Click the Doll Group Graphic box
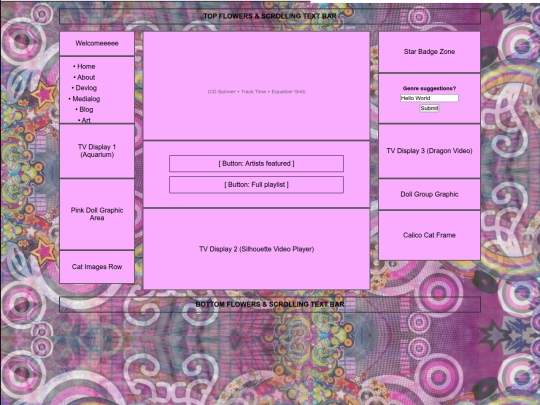Image resolution: width=540 pixels, height=405 pixels. [x=429, y=194]
